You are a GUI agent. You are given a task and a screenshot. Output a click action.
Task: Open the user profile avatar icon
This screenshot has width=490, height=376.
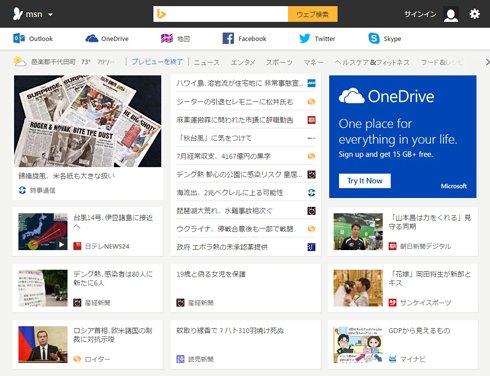pyautogui.click(x=451, y=14)
